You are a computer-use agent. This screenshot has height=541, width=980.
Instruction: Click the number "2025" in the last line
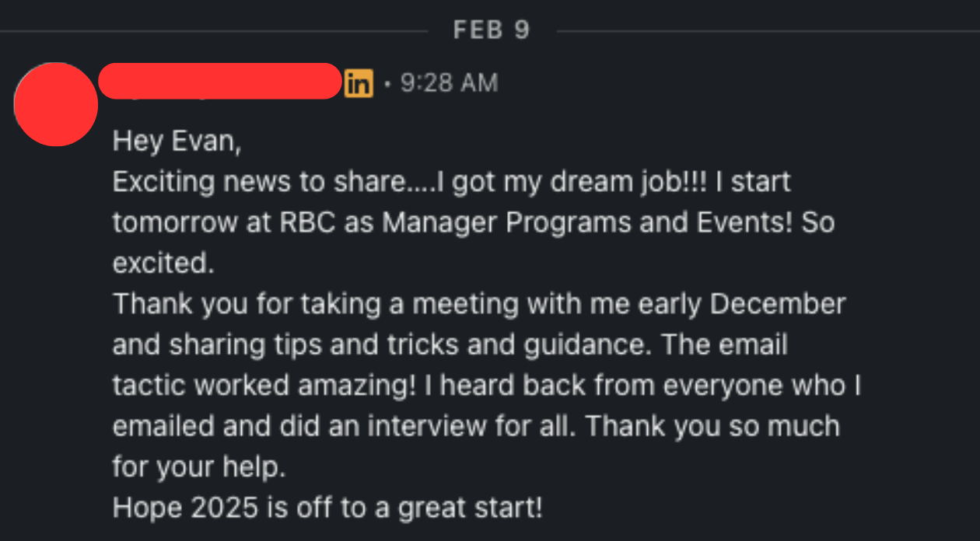(223, 508)
